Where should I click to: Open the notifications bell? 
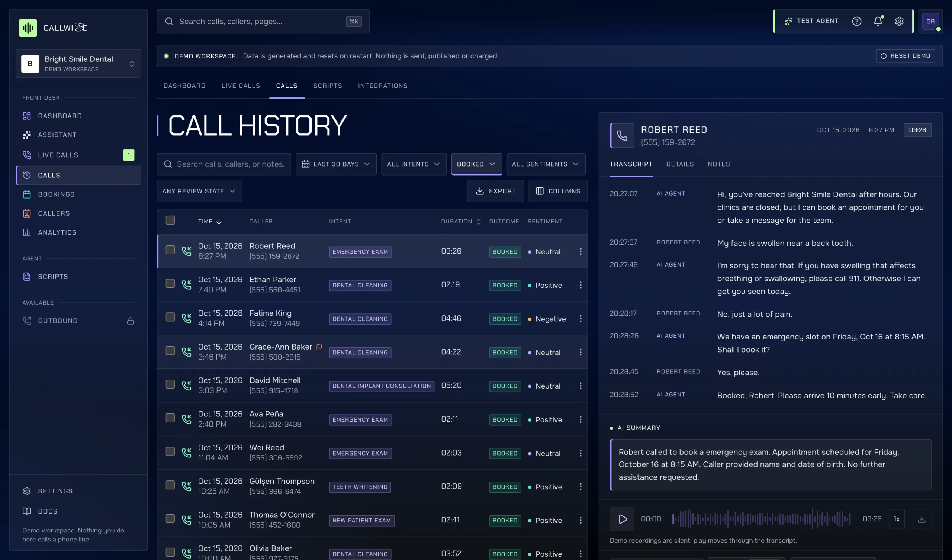point(878,21)
